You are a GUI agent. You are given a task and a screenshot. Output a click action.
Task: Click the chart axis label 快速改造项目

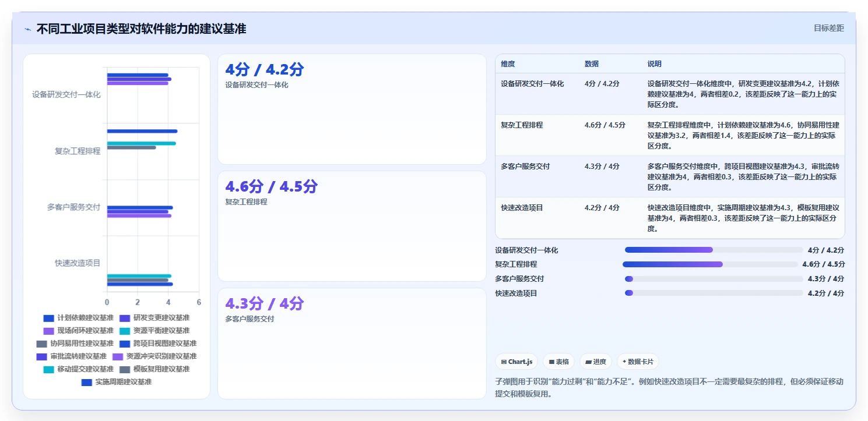[78, 263]
